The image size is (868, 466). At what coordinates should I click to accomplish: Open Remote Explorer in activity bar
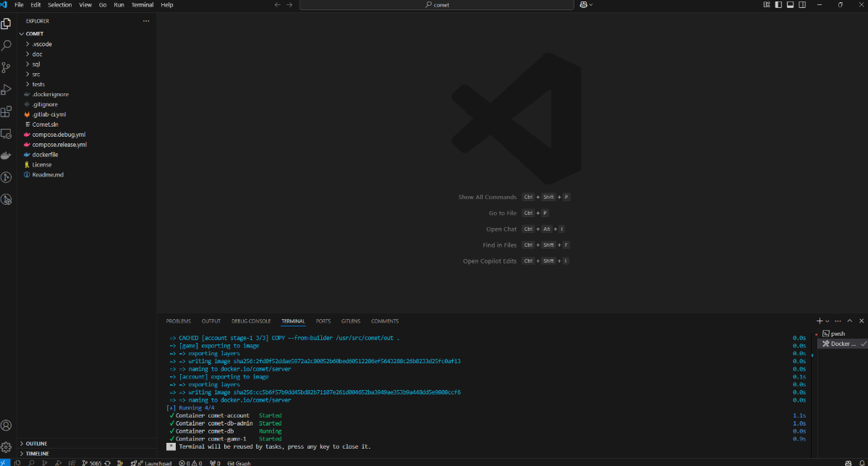tap(7, 134)
